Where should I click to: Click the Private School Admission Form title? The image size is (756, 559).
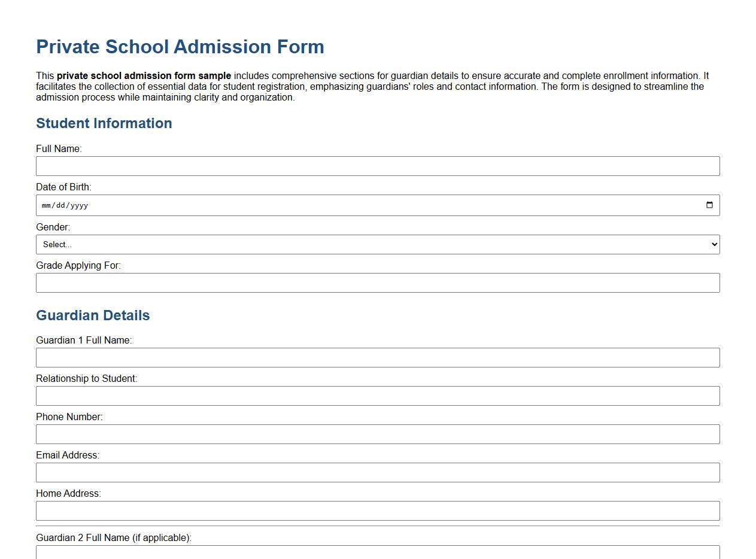[x=180, y=47]
